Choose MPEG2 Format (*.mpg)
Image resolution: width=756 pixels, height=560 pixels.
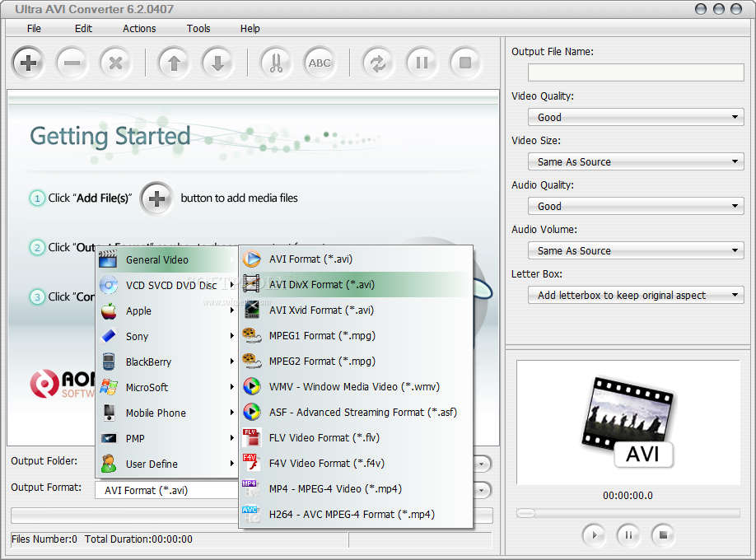(x=356, y=362)
